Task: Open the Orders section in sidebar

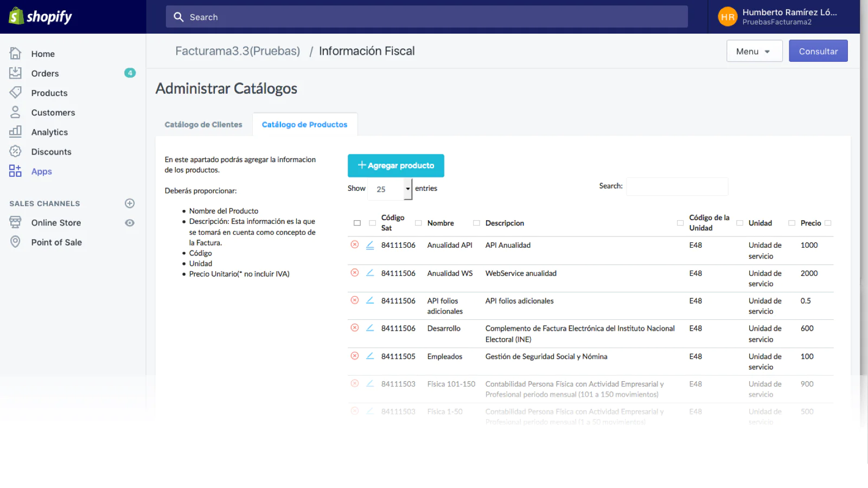Action: pyautogui.click(x=45, y=73)
